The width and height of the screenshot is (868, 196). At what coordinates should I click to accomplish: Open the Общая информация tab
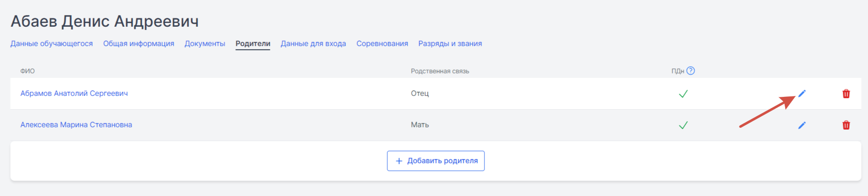pos(139,43)
